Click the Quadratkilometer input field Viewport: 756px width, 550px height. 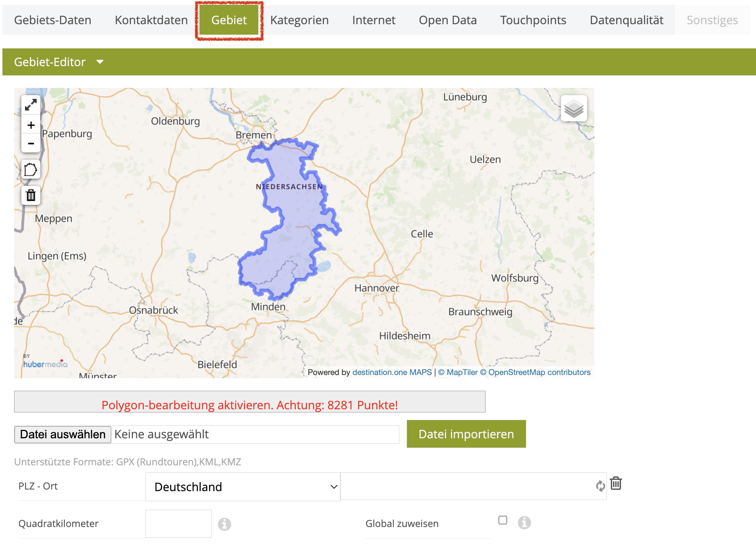click(179, 523)
